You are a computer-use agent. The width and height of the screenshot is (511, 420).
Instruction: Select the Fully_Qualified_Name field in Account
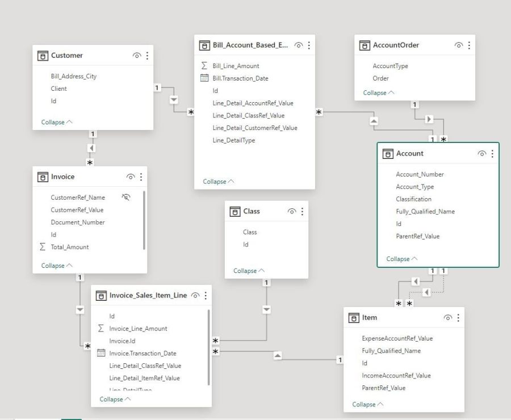(x=425, y=212)
